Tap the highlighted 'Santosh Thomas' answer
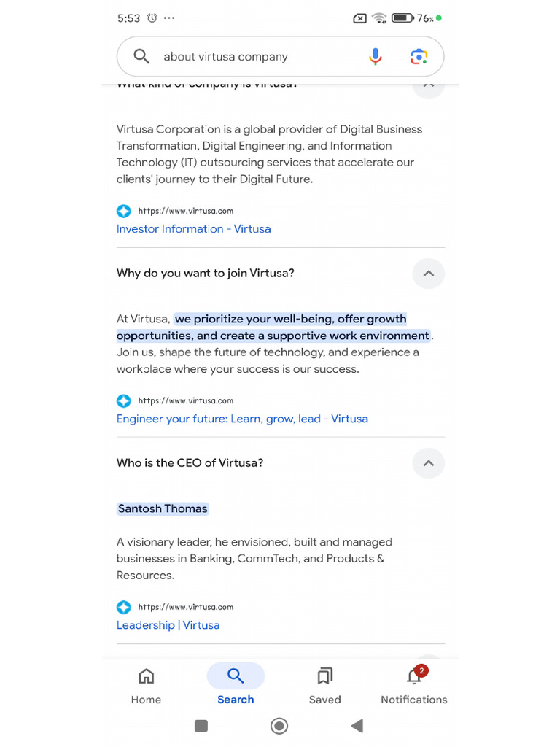 point(163,508)
